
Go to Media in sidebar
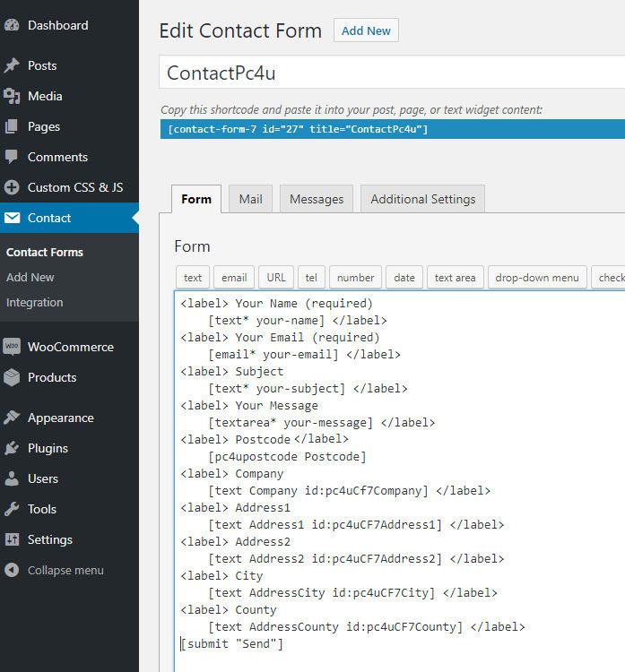tap(45, 96)
